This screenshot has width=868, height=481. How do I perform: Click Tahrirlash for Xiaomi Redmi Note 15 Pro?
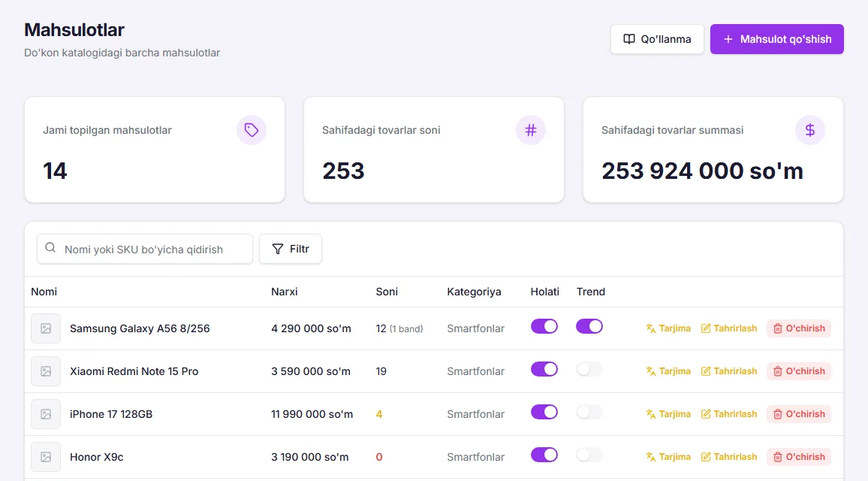[729, 371]
